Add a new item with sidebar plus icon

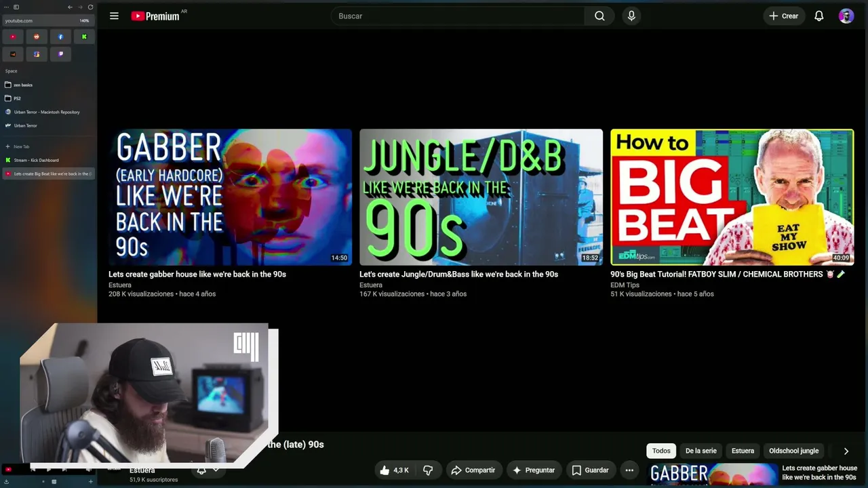[x=90, y=481]
